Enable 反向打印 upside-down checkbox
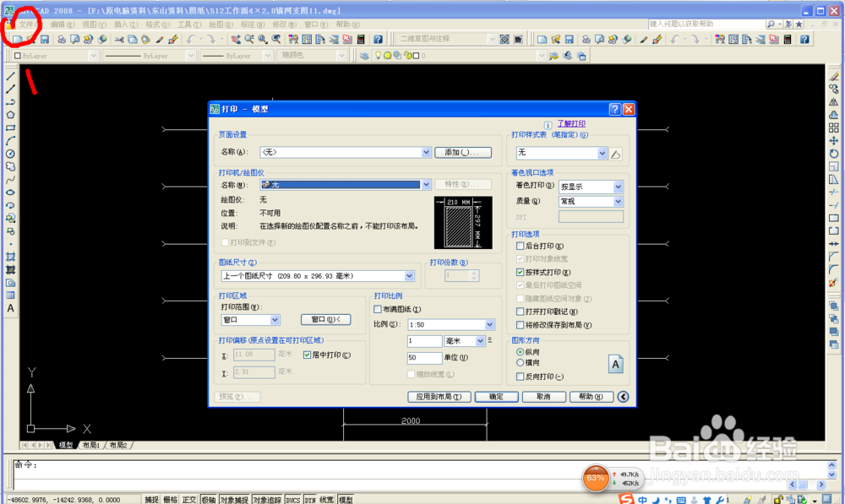 (520, 377)
